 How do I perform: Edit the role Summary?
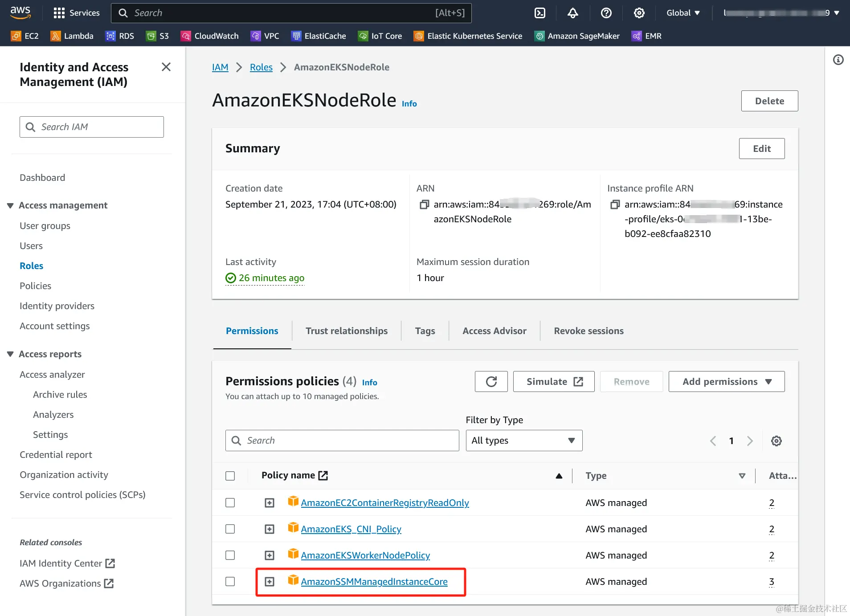pyautogui.click(x=762, y=149)
